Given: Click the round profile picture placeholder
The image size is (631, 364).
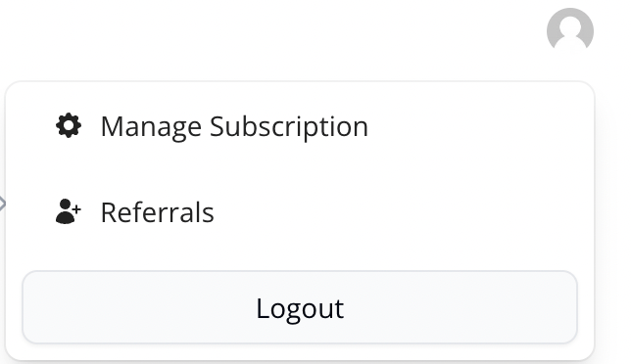Looking at the screenshot, I should pyautogui.click(x=570, y=31).
